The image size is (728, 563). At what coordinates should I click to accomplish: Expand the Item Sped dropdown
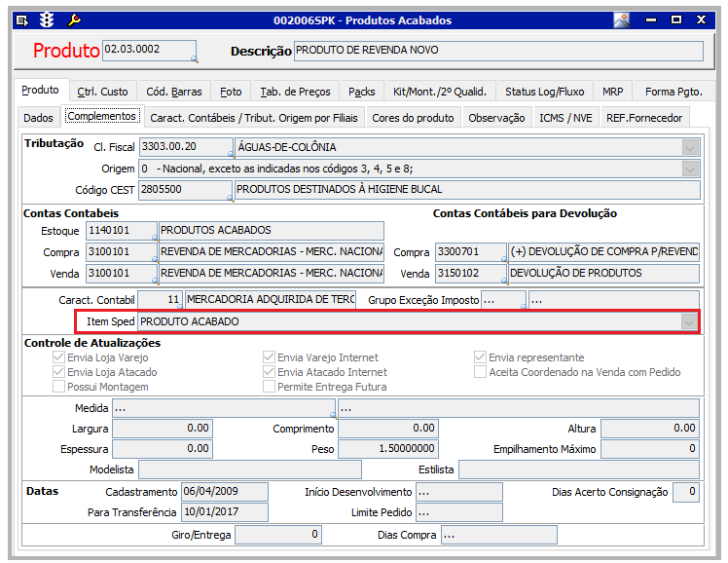coord(689,321)
